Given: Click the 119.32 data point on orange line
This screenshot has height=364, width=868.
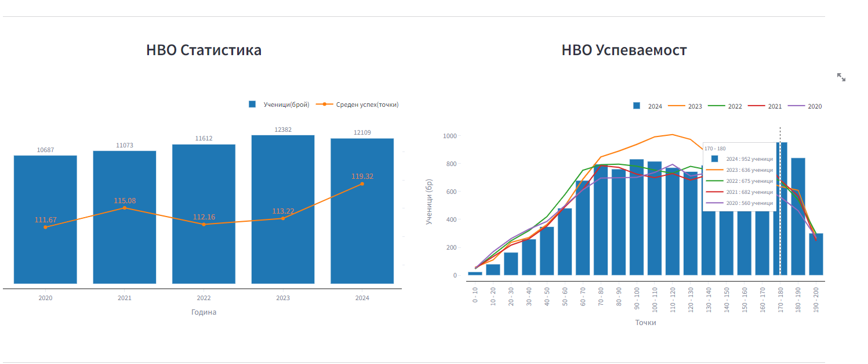Looking at the screenshot, I should click(x=362, y=184).
